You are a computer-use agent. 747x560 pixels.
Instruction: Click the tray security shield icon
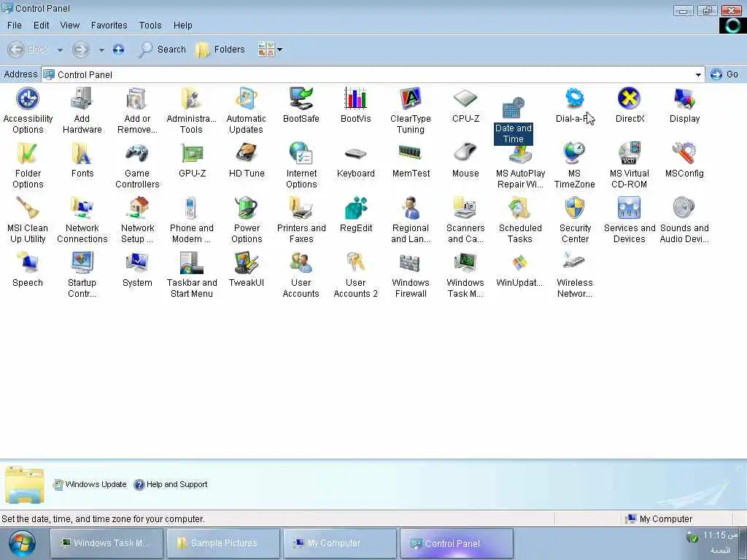pyautogui.click(x=692, y=537)
